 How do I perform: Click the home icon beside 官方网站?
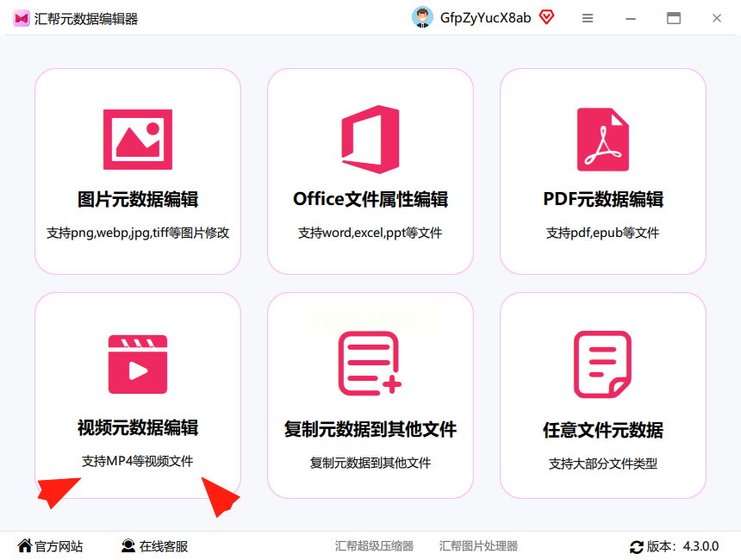pos(25,545)
